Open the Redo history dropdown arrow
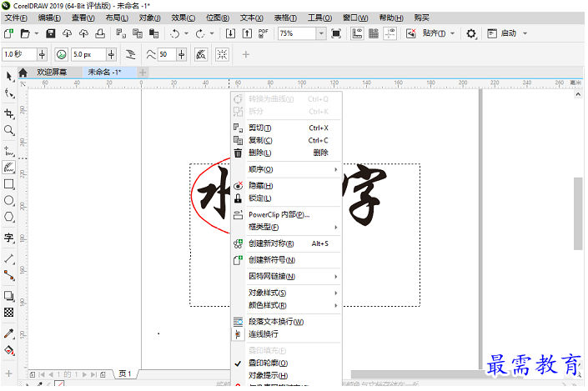The width and height of the screenshot is (588, 391). pos(212,33)
